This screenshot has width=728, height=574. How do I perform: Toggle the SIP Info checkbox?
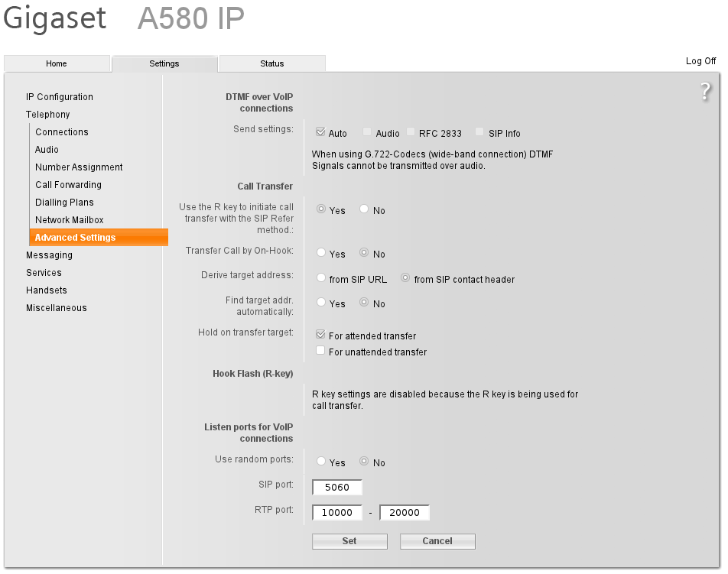(x=479, y=131)
